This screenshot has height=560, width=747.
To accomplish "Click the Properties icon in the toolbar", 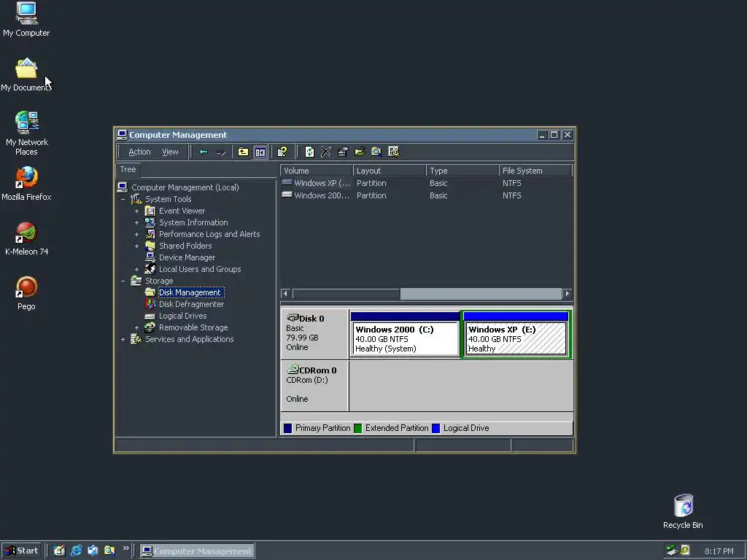I will point(343,152).
